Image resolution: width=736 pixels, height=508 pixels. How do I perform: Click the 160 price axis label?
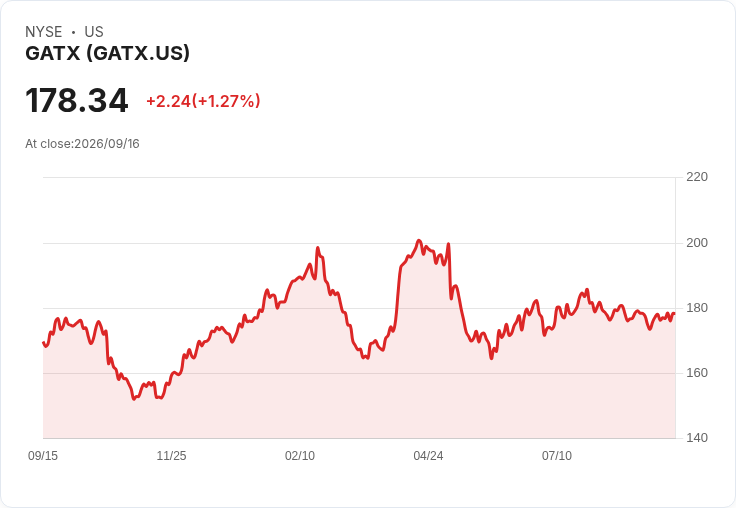click(697, 373)
